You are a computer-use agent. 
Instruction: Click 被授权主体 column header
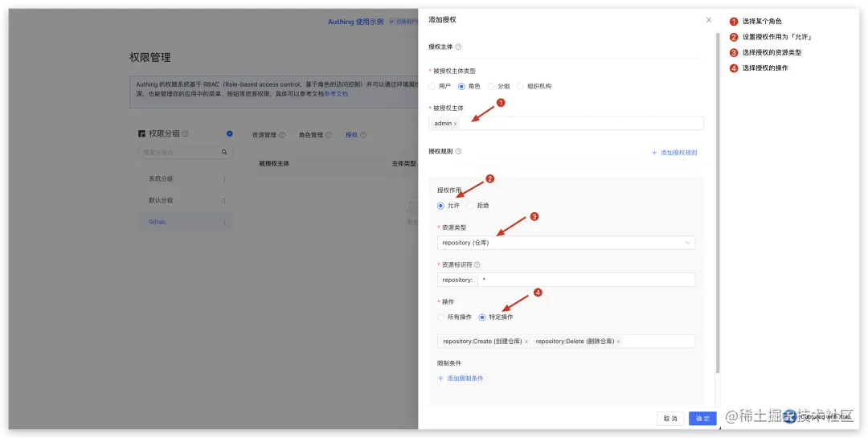coord(274,164)
